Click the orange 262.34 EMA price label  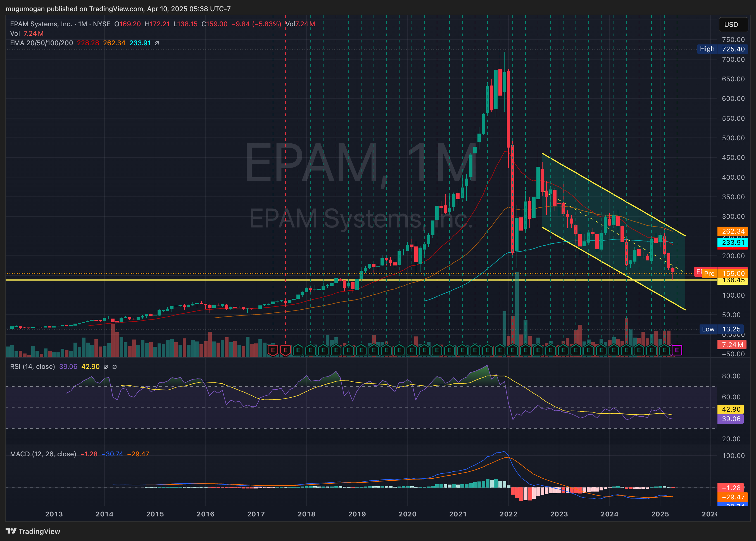733,231
